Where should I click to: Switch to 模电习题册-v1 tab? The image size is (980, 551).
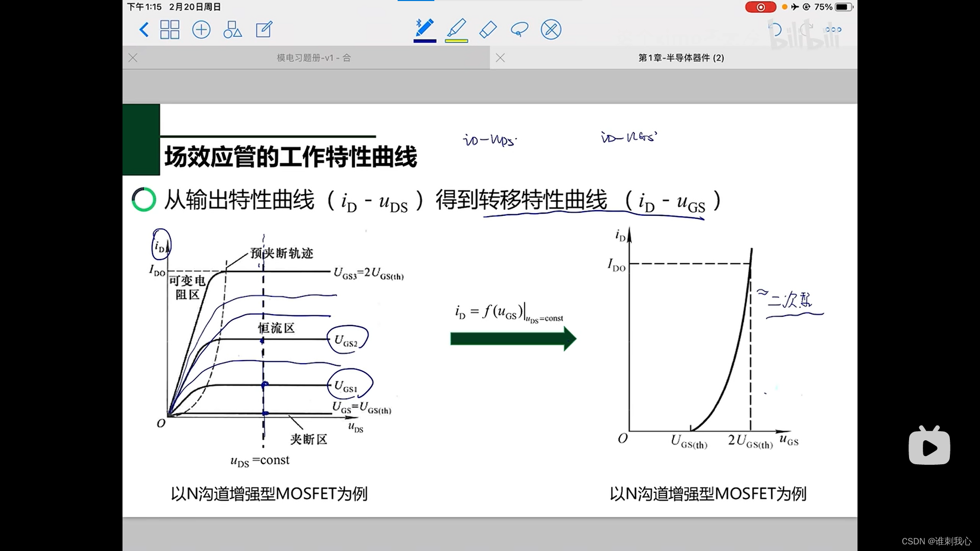point(313,58)
